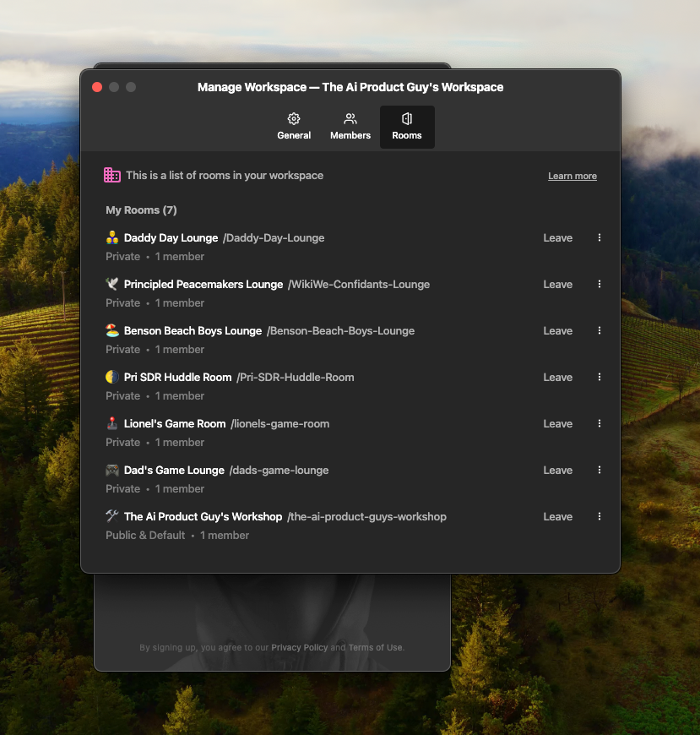The image size is (700, 735).
Task: Click the Daddy Day Lounge emoji icon
Action: (112, 237)
